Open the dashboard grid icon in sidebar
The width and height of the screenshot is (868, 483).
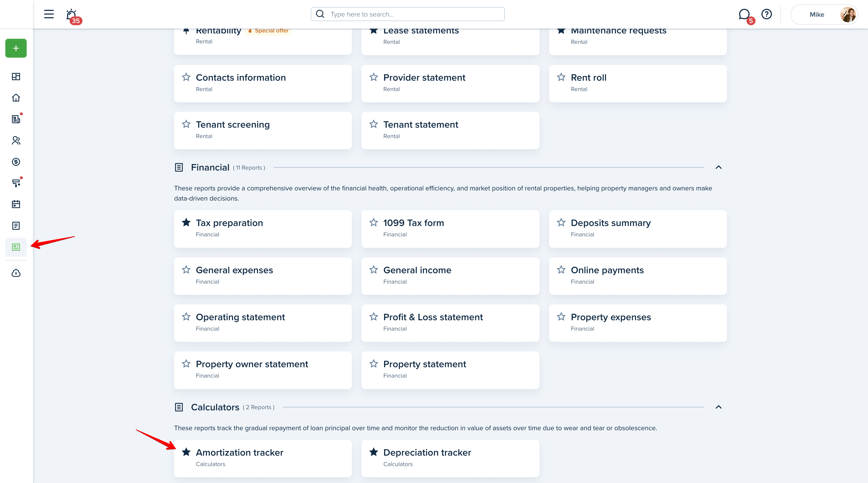pos(16,76)
